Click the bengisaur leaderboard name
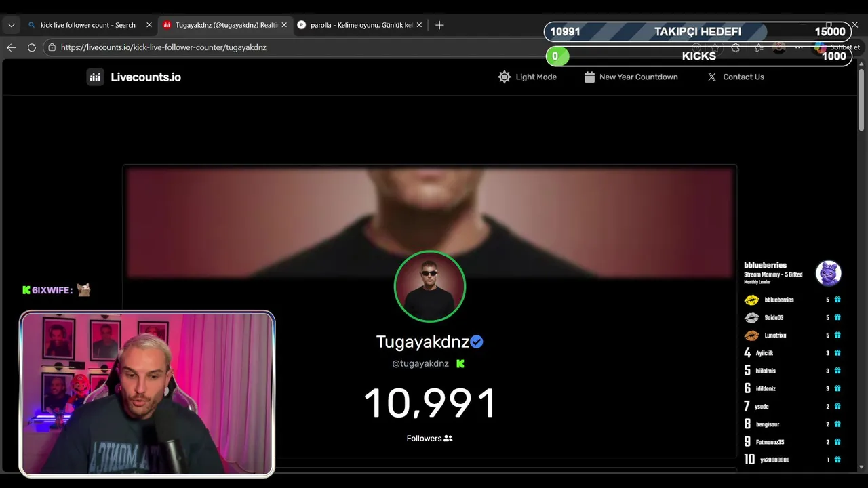 (768, 424)
